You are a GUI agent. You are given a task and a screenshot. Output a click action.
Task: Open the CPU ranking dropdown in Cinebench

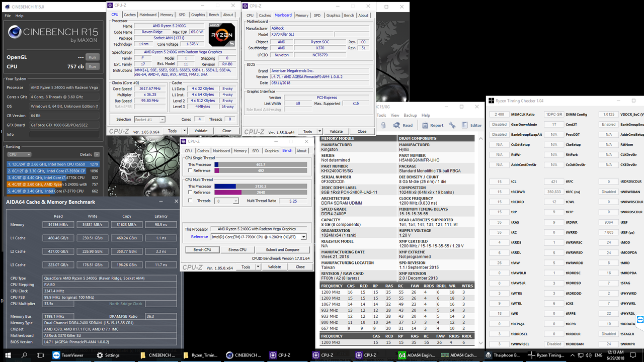click(19, 154)
